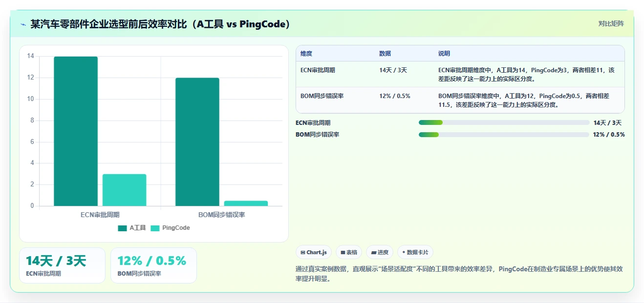The width and height of the screenshot is (644, 303).
Task: Open the 12% / 0.5% data card
Action: coord(153,265)
